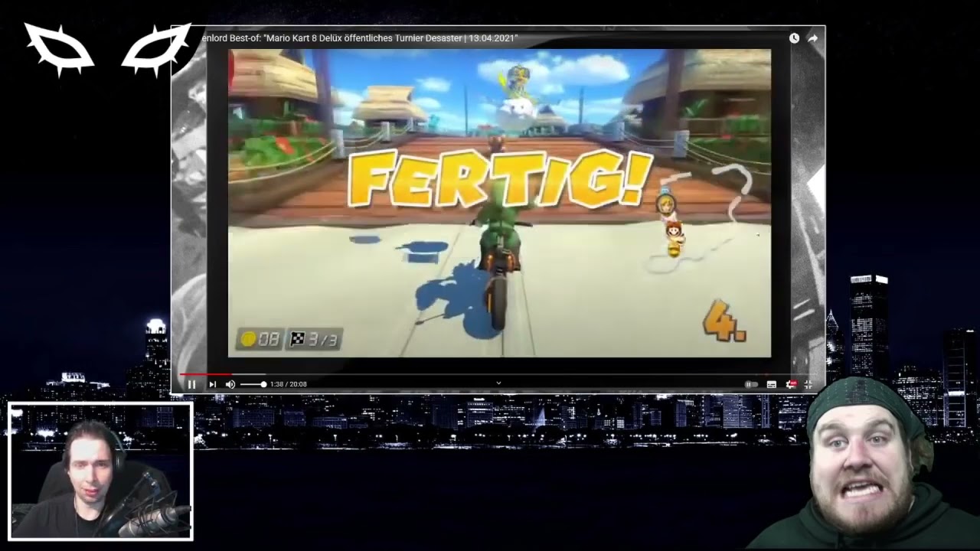The height and width of the screenshot is (551, 980).
Task: Exit fullscreen mode in the player
Action: (x=808, y=384)
